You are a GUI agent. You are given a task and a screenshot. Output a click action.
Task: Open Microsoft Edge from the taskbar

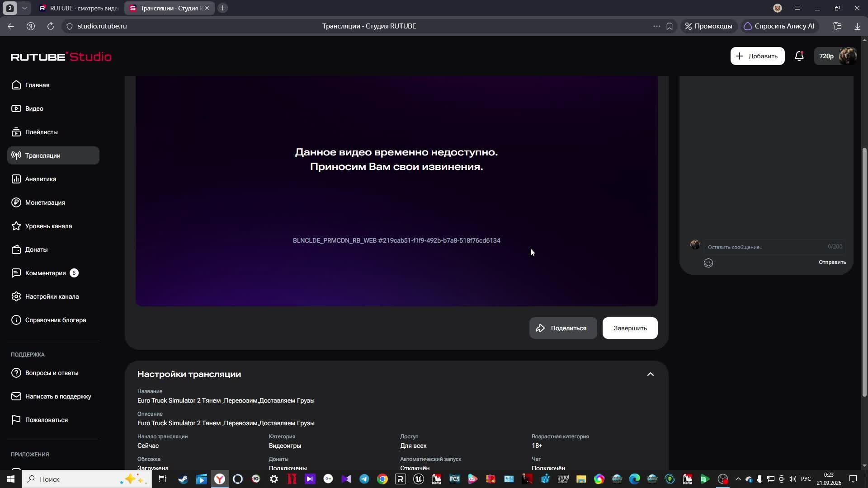pyautogui.click(x=635, y=479)
